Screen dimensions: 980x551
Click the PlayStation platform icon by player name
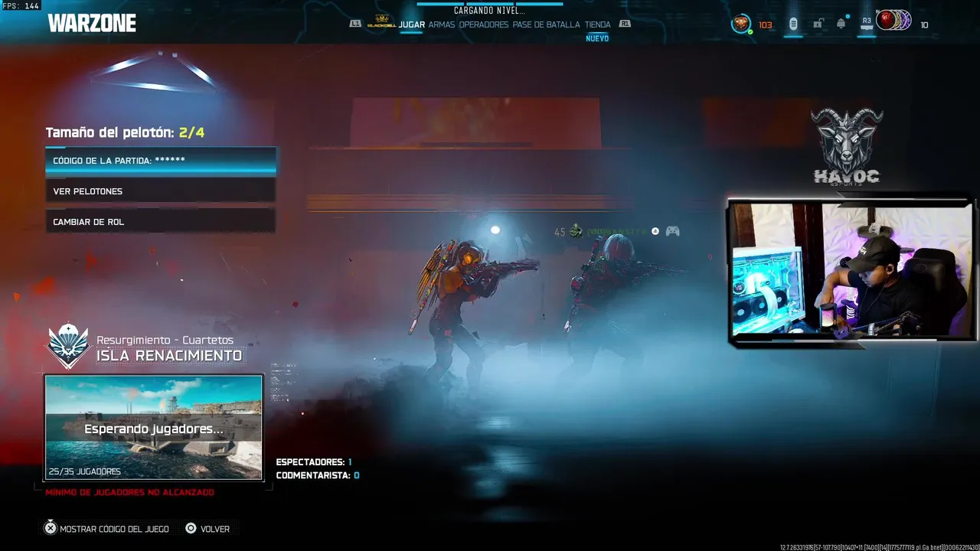(655, 231)
